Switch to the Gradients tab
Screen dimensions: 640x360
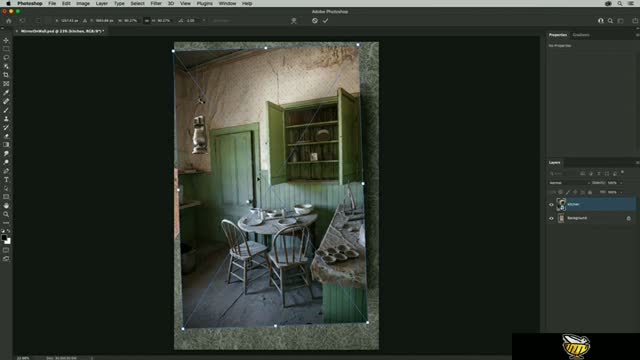coord(581,35)
